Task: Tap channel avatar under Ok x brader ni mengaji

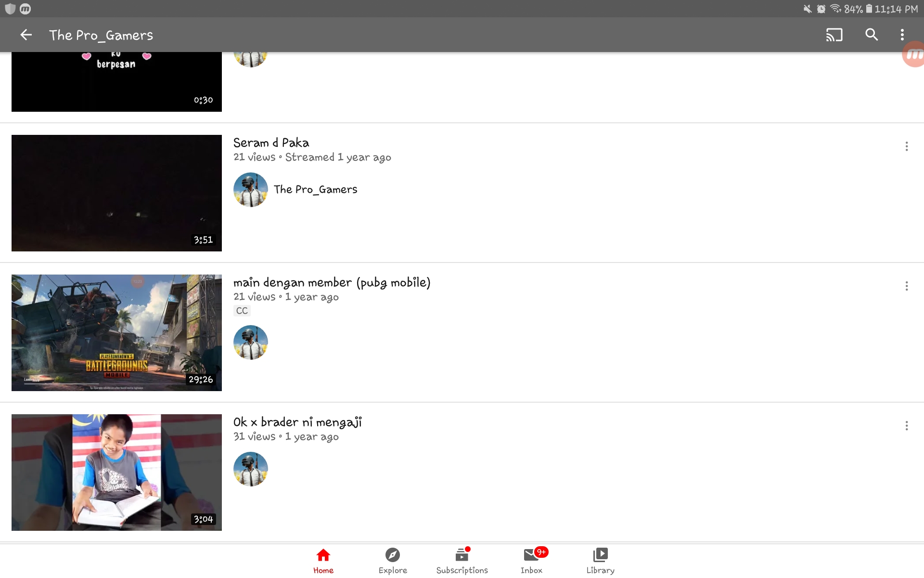Action: [251, 469]
